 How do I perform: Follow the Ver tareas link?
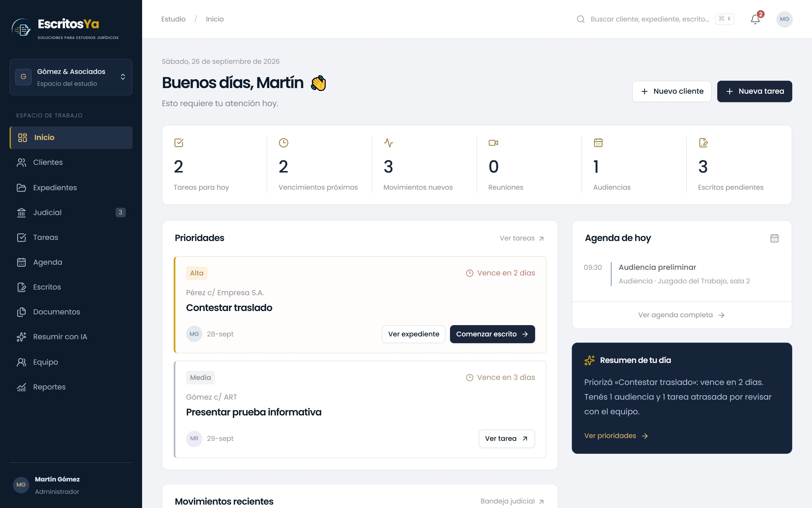pyautogui.click(x=522, y=238)
